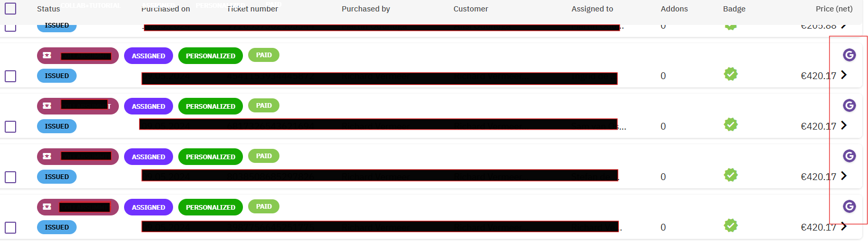The image size is (868, 242).
Task: Click the ticket icon in the bottom pink ticket pill
Action: pos(47,207)
